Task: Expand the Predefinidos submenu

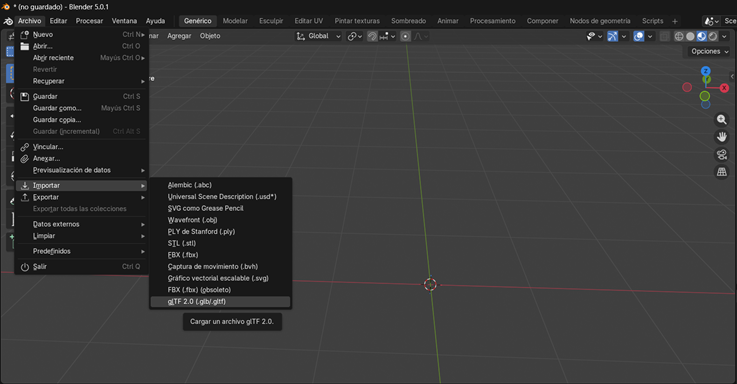Action: 82,251
